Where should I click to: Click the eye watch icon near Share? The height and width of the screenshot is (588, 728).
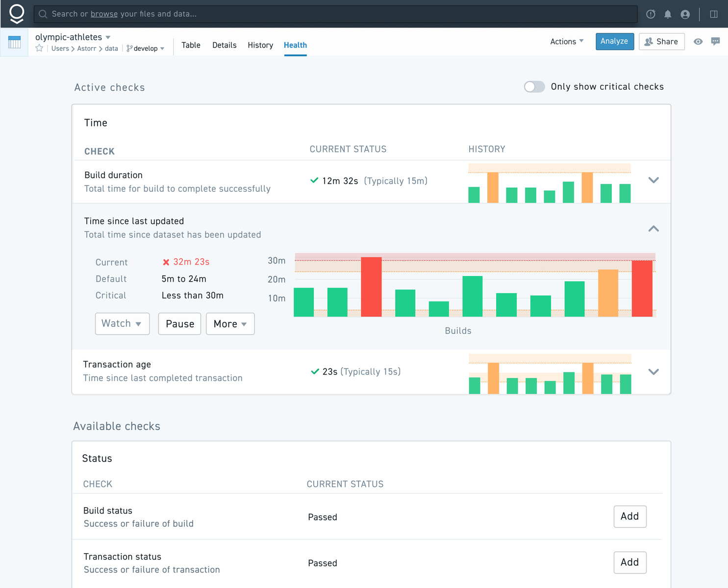pos(698,42)
